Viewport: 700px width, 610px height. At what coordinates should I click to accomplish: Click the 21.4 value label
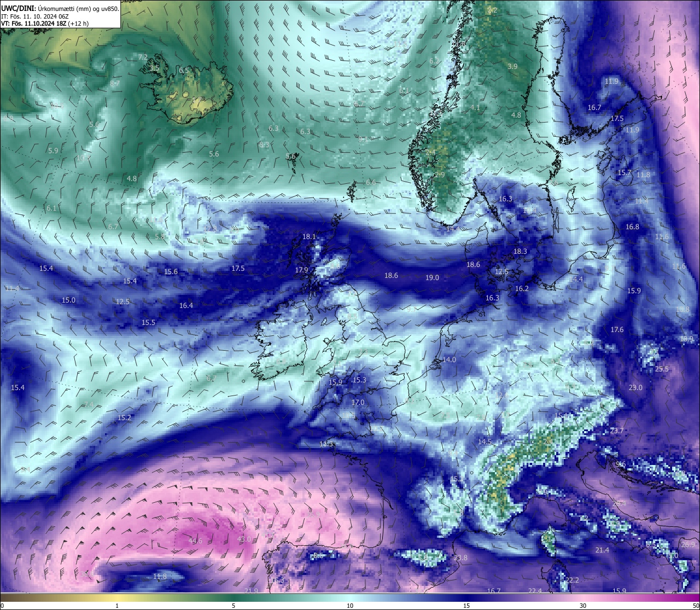(602, 550)
